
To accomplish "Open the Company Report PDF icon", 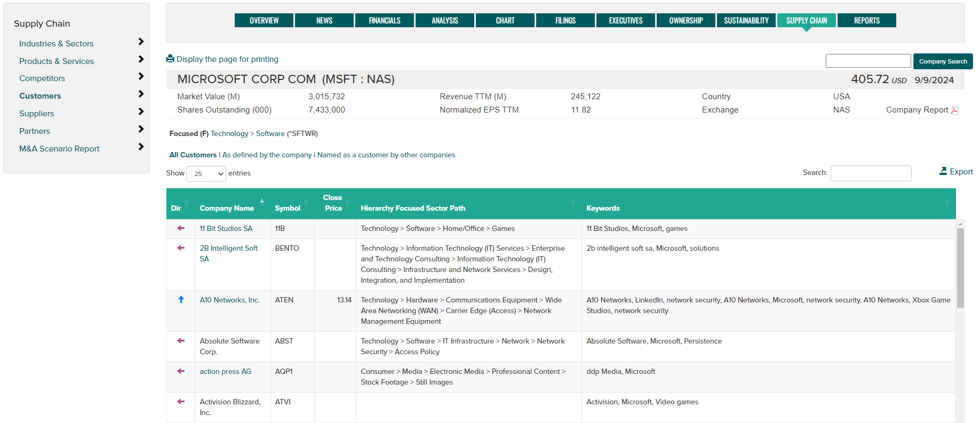I will pyautogui.click(x=955, y=110).
